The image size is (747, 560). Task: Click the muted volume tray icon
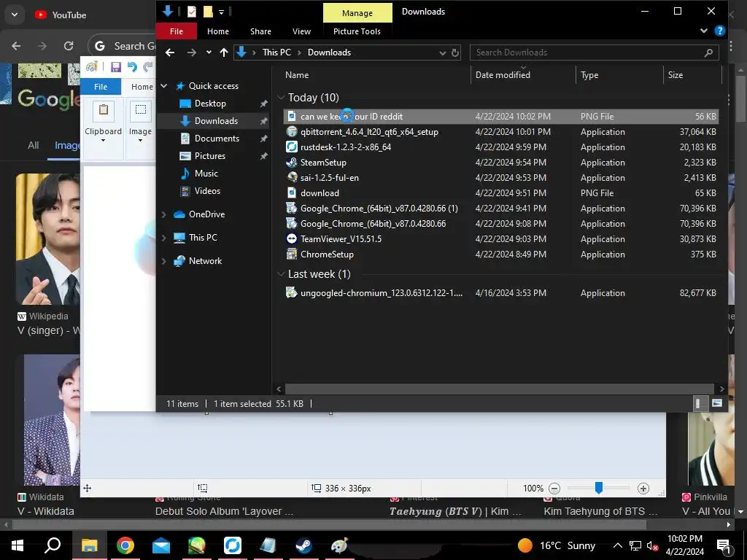pos(652,545)
